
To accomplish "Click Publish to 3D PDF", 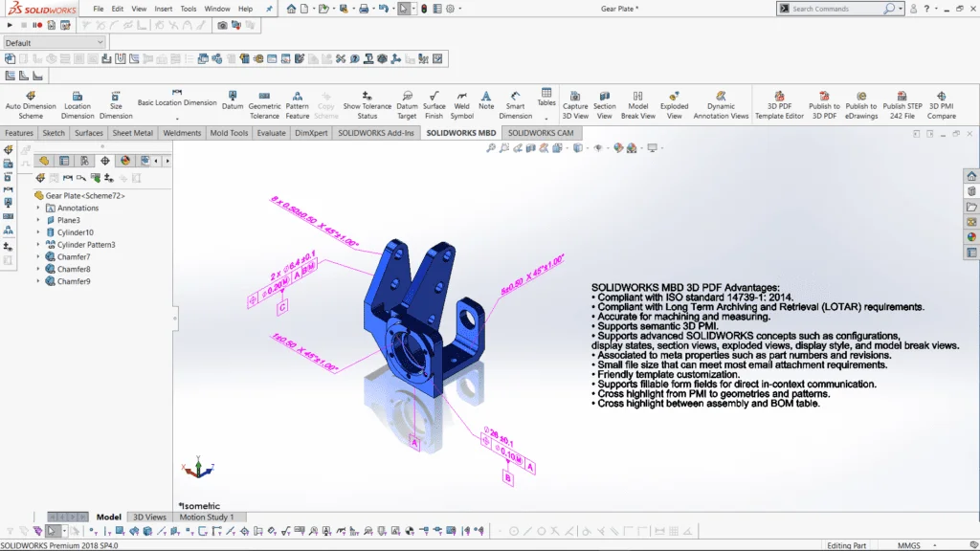I will 824,105.
